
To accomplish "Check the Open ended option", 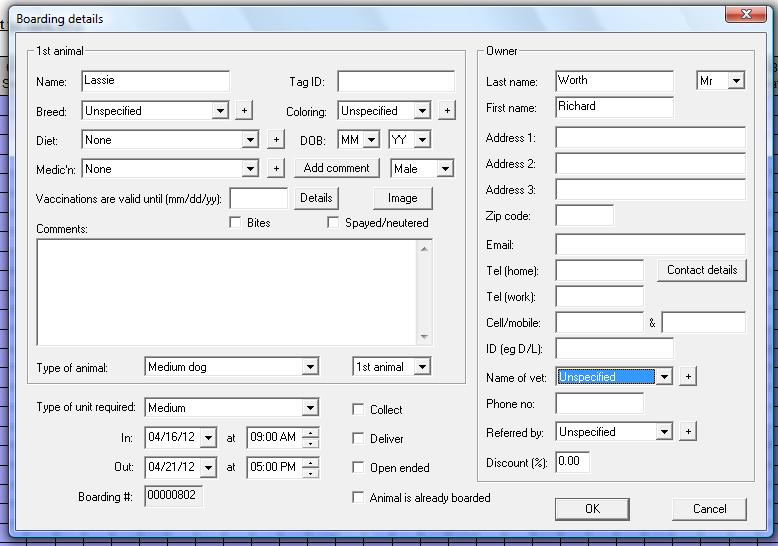I will 358,467.
